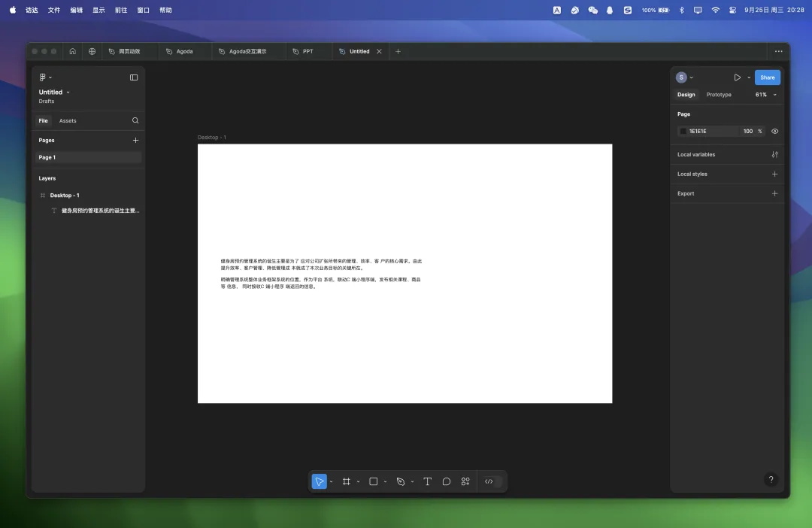Open the Figma main menu dropdown
812x528 pixels.
click(45, 77)
